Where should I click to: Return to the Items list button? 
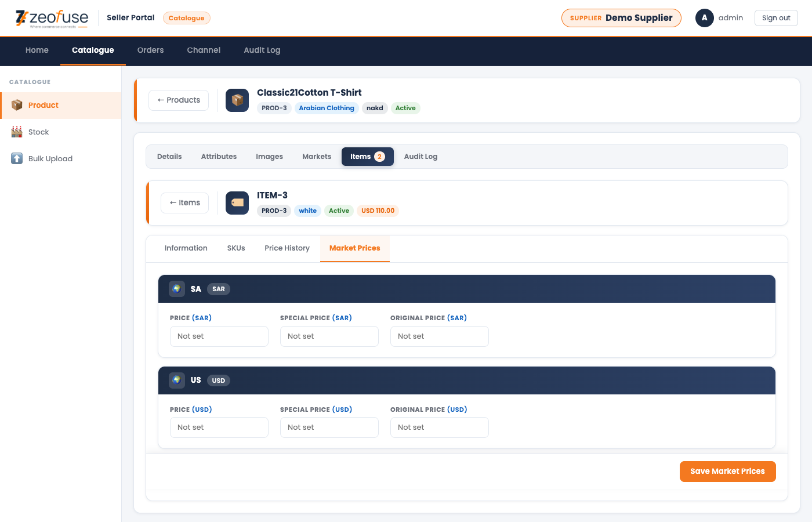point(184,203)
